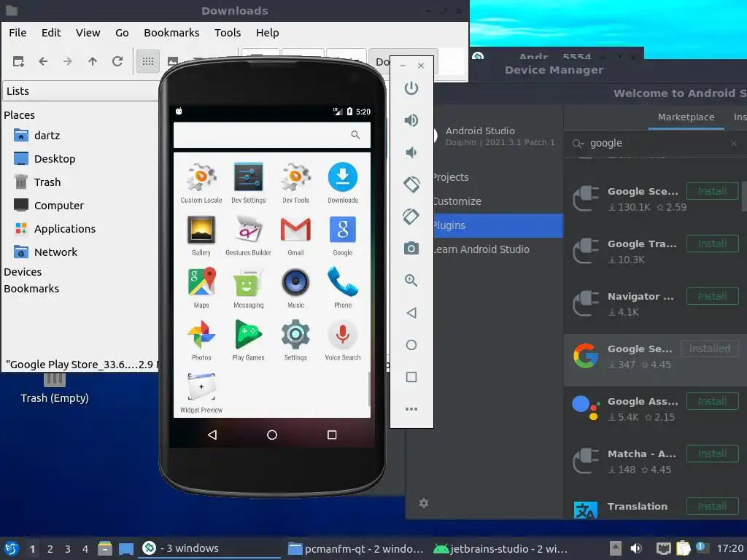Screen dimensions: 747x560
Task: Click file manager forward arrow
Action: click(x=68, y=61)
